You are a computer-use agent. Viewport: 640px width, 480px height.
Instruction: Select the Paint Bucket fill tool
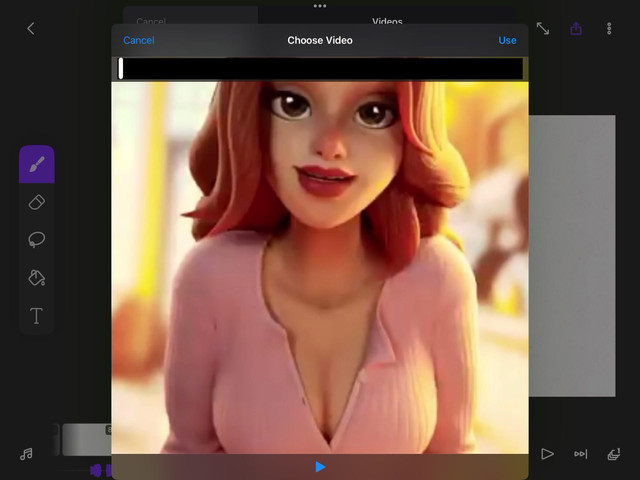(37, 278)
